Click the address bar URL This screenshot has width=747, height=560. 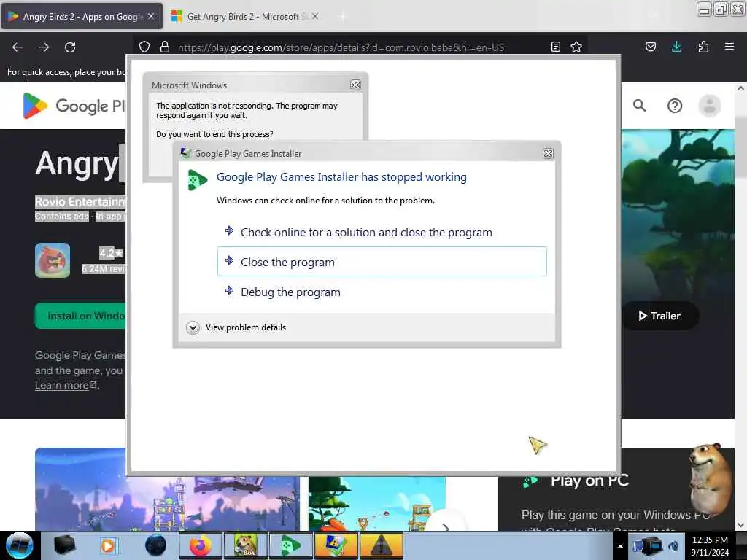pyautogui.click(x=341, y=47)
